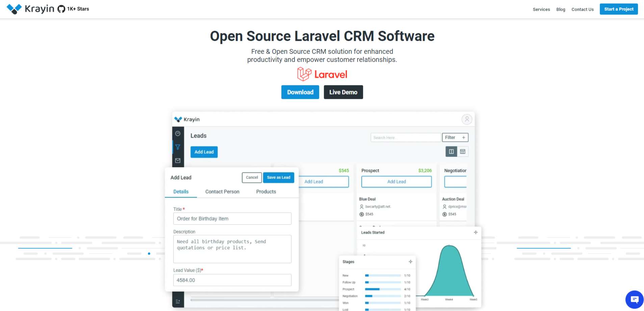Click Save as Lead in the form

coord(278,177)
